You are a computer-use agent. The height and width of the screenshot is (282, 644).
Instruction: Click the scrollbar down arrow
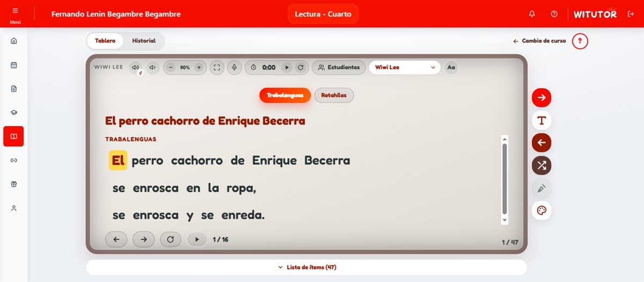coord(504,220)
